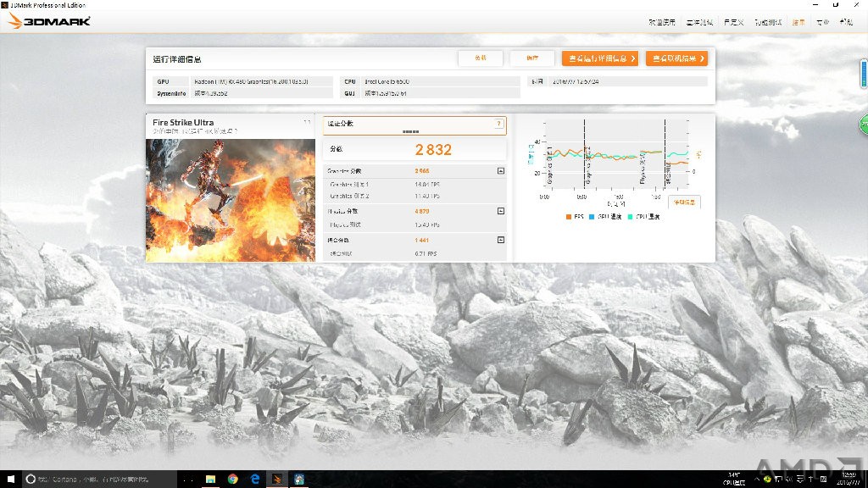Click the white Save button in run details
The image size is (868, 488).
click(x=532, y=58)
